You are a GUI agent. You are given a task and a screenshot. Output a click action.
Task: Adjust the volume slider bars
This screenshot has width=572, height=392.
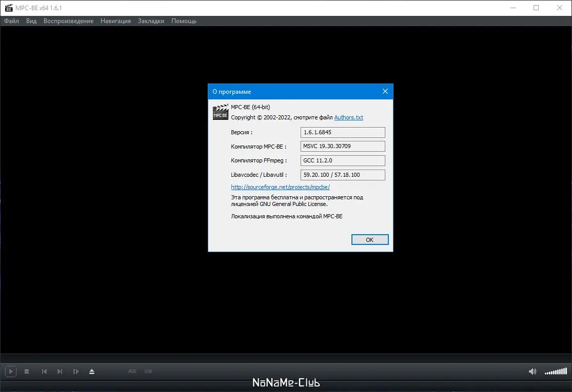[556, 371]
